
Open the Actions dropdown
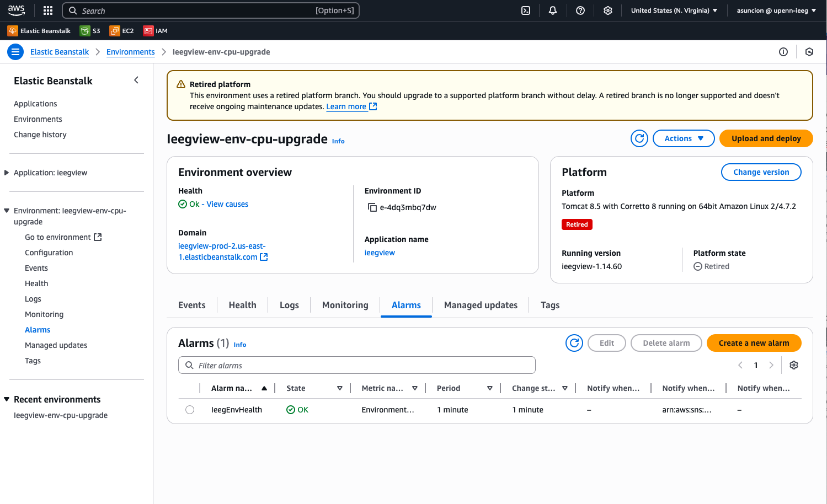684,138
